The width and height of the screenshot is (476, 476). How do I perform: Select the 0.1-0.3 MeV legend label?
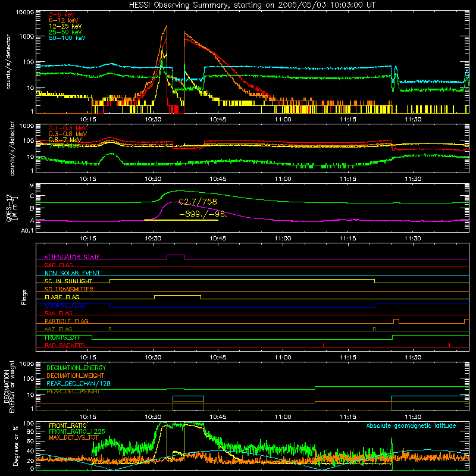(68, 128)
